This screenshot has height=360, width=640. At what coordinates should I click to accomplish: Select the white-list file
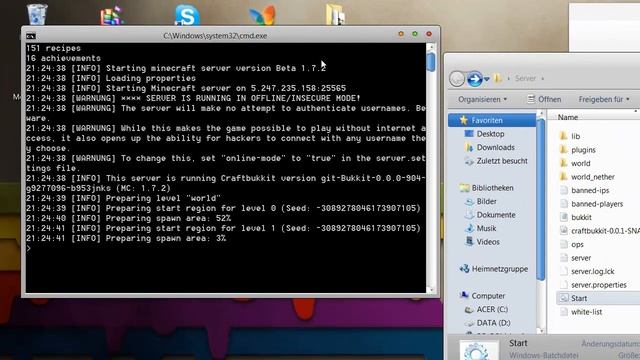point(586,311)
